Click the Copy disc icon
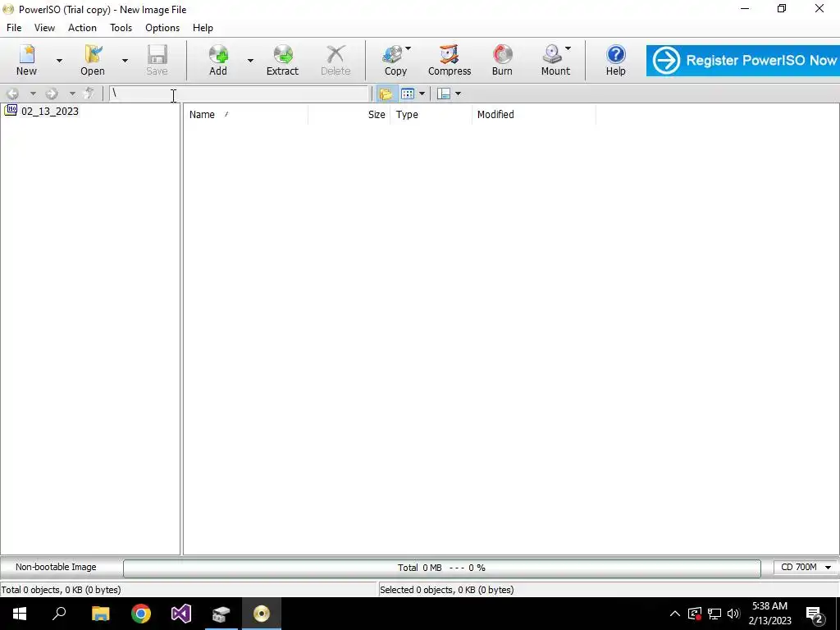This screenshot has height=630, width=840. (x=395, y=60)
